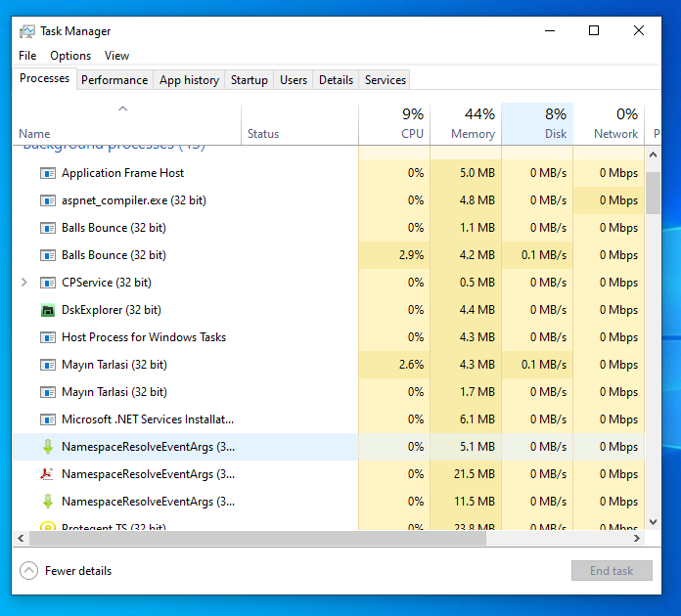This screenshot has width=681, height=616.
Task: Sort by the Name column header
Action: tap(127, 124)
